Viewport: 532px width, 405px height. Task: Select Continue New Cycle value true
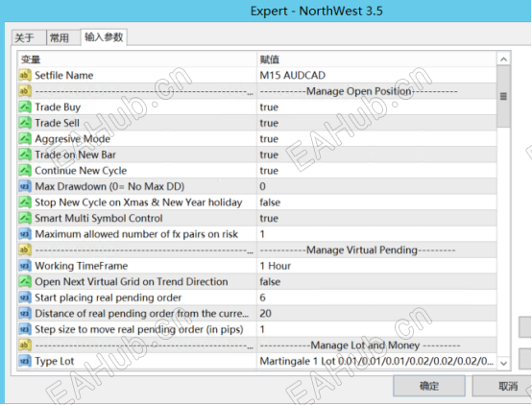(x=376, y=170)
